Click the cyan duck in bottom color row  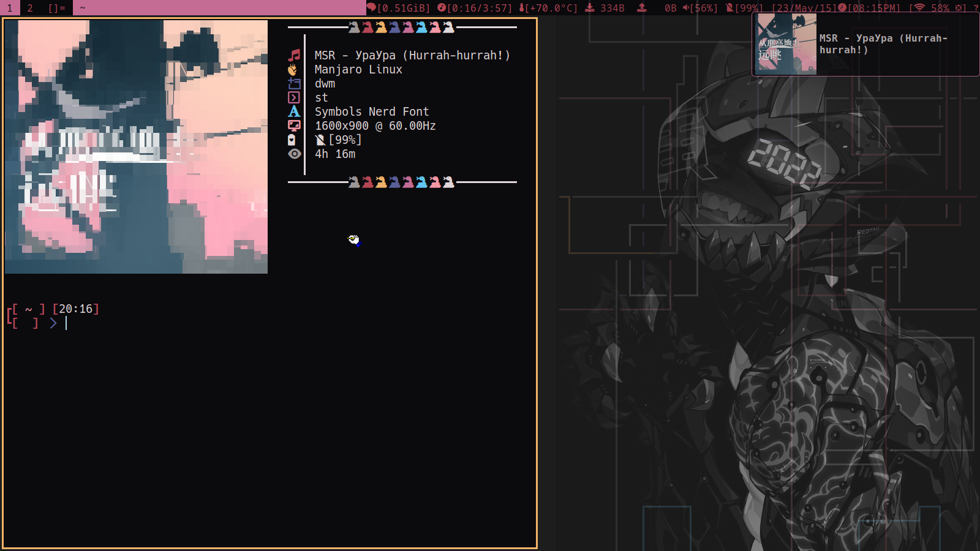coord(421,182)
